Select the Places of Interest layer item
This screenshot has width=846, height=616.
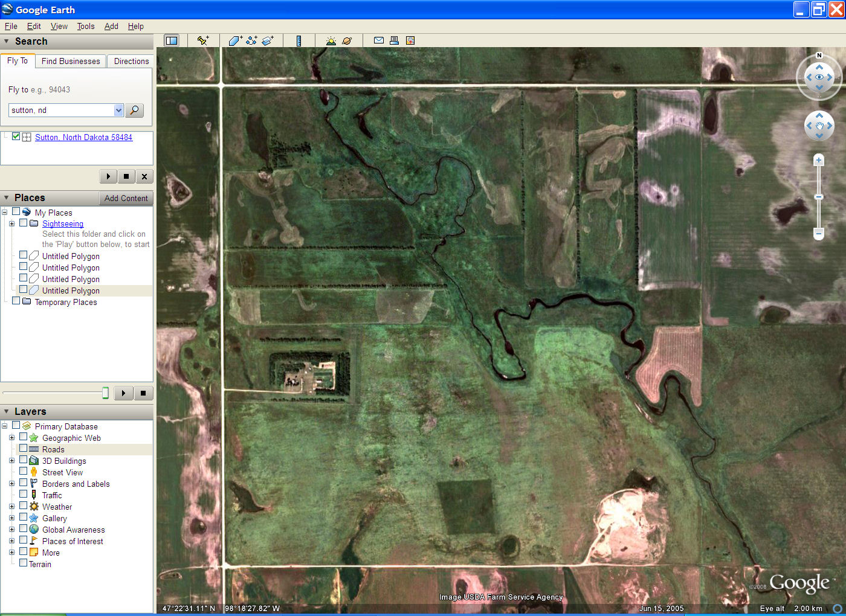(x=73, y=541)
